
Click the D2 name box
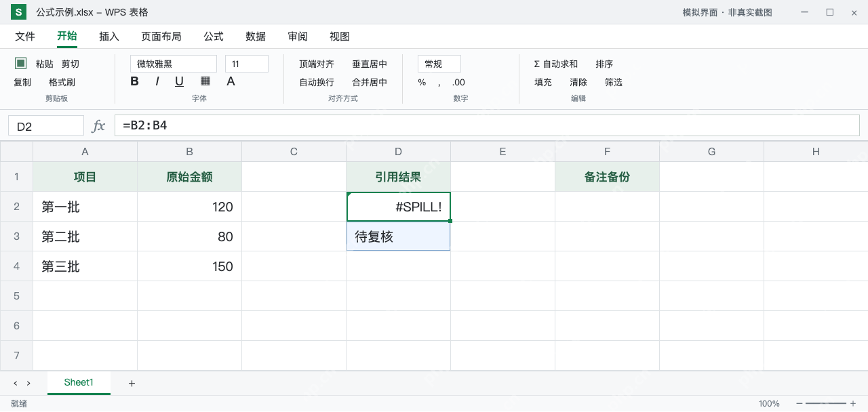[46, 125]
